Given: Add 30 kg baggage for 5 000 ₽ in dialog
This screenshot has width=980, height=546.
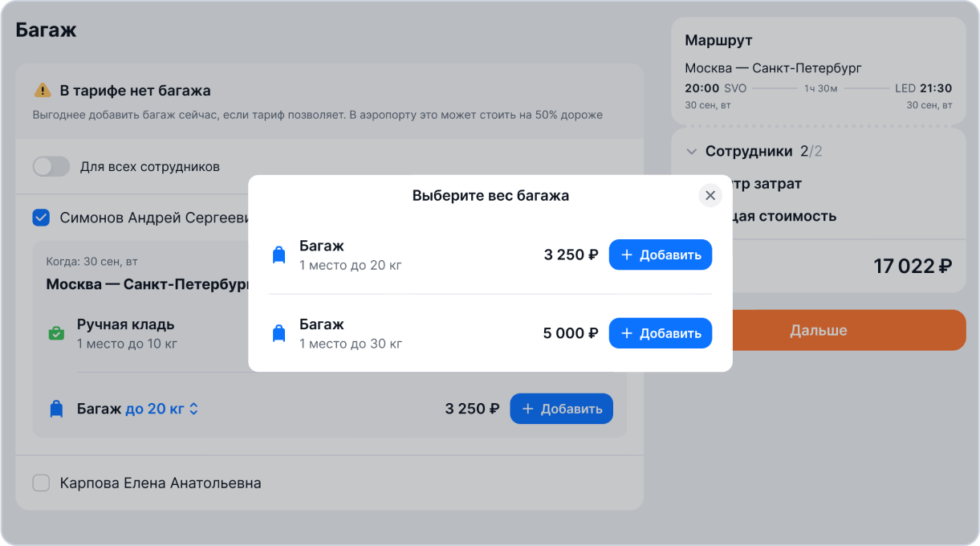Looking at the screenshot, I should click(x=661, y=333).
